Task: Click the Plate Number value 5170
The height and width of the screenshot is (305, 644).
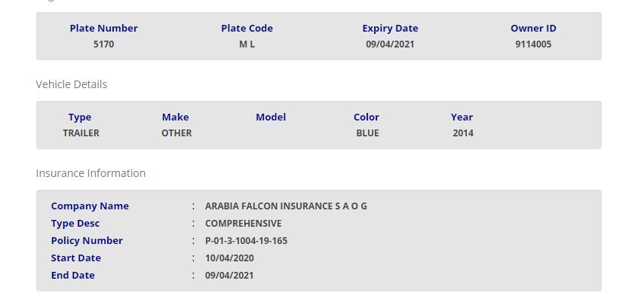Action: click(x=103, y=44)
